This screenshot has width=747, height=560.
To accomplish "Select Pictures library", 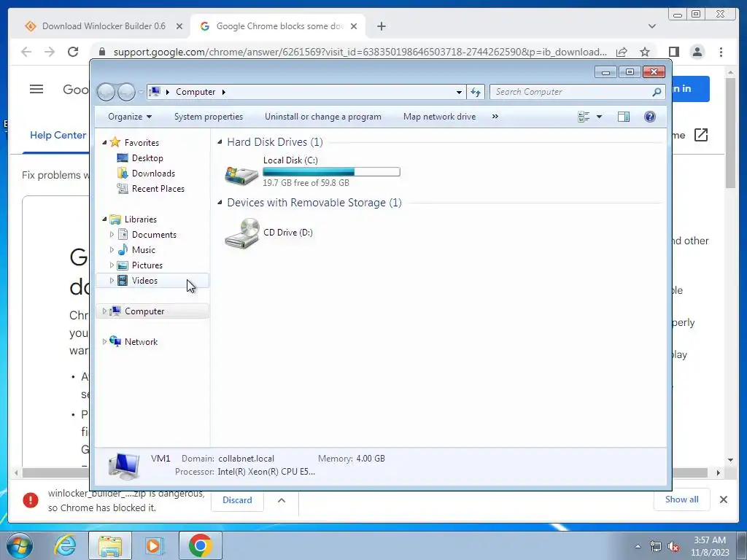I will [147, 265].
